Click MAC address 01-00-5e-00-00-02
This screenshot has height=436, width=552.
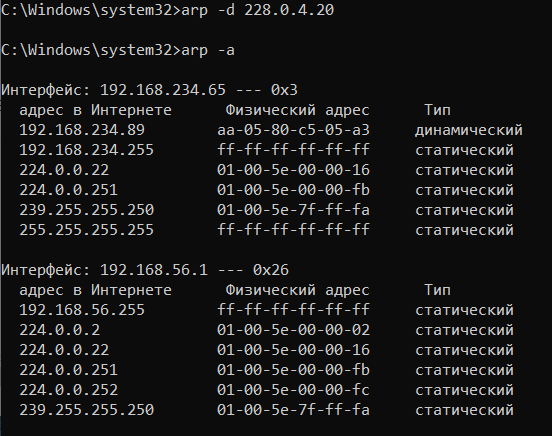pos(294,330)
